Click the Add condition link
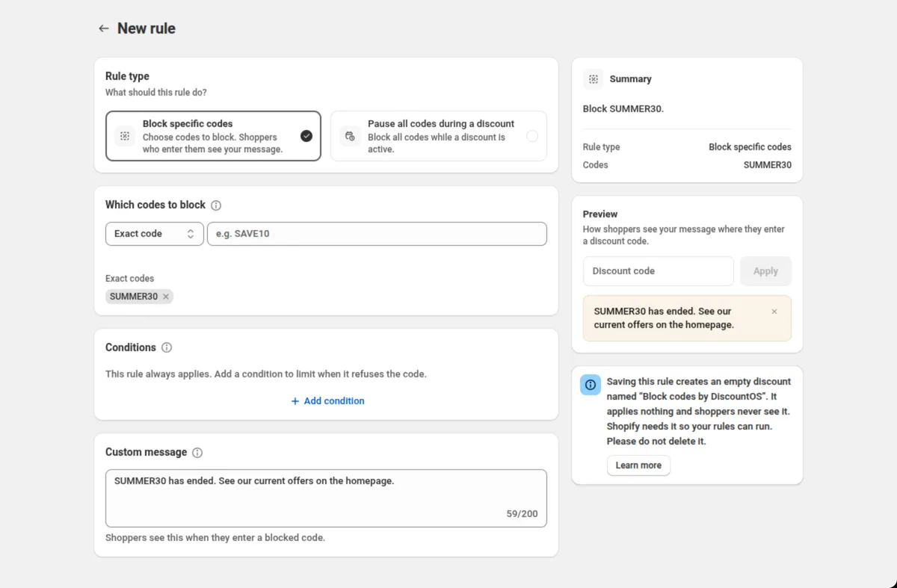This screenshot has width=897, height=588. [327, 401]
